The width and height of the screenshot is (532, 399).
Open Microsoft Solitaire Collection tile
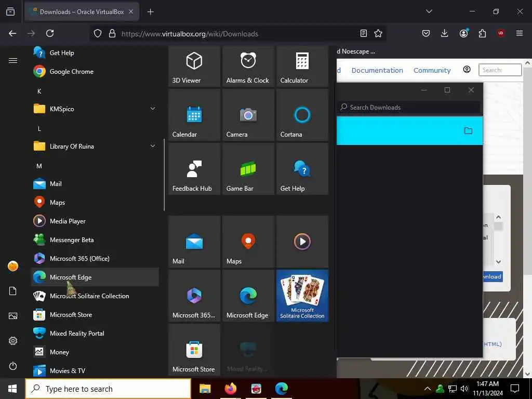[x=302, y=296]
